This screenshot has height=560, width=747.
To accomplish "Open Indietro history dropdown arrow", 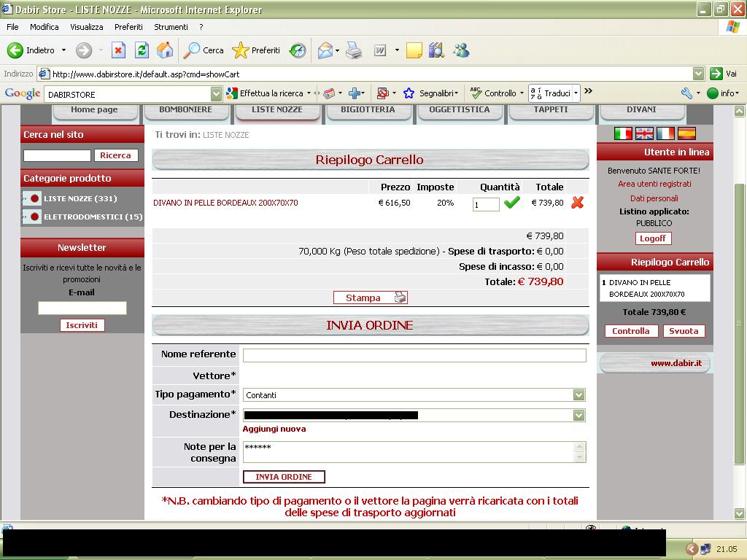I will pos(64,50).
